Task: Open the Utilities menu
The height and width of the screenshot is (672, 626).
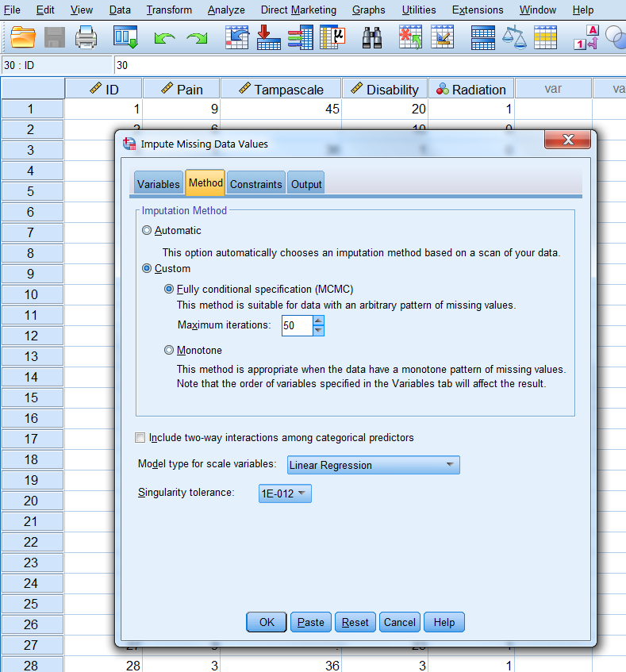Action: (419, 10)
